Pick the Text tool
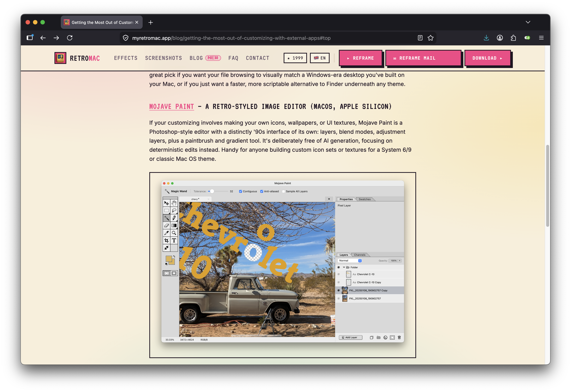Image resolution: width=571 pixels, height=392 pixels. [x=174, y=240]
